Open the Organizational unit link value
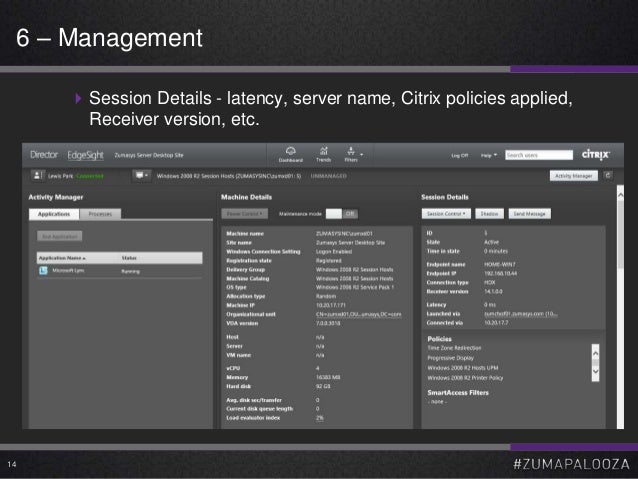Screen dimensions: 638x479 click(358, 314)
